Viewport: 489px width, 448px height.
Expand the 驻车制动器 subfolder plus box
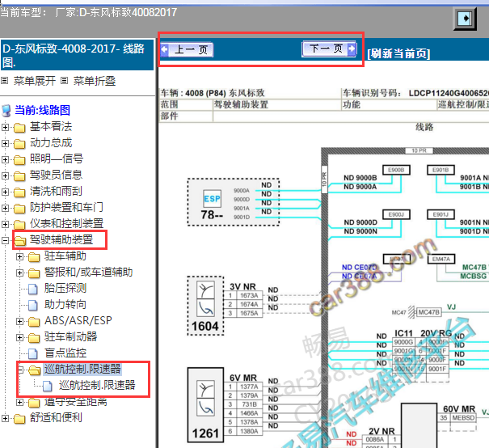click(x=19, y=337)
